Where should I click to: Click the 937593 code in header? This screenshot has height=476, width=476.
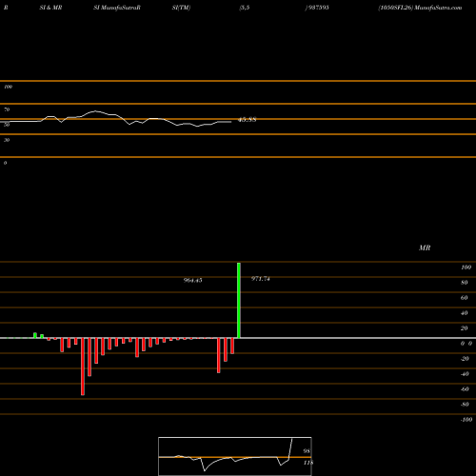click(318, 8)
